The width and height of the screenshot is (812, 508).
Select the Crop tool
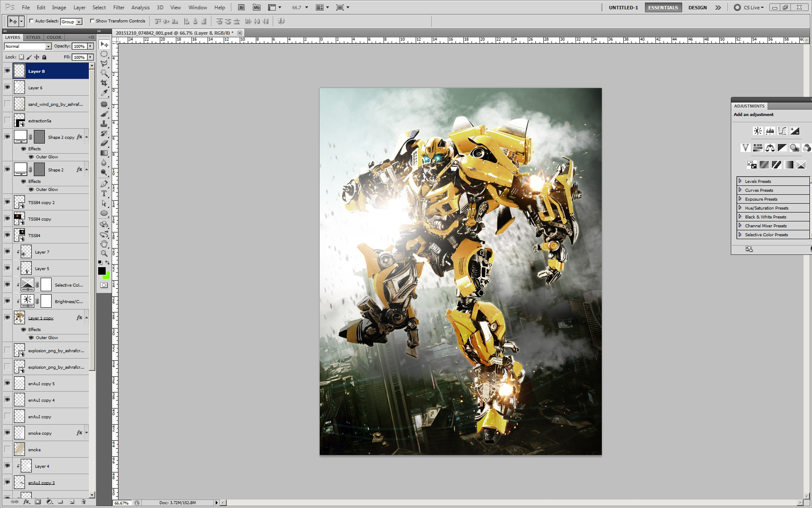[104, 83]
